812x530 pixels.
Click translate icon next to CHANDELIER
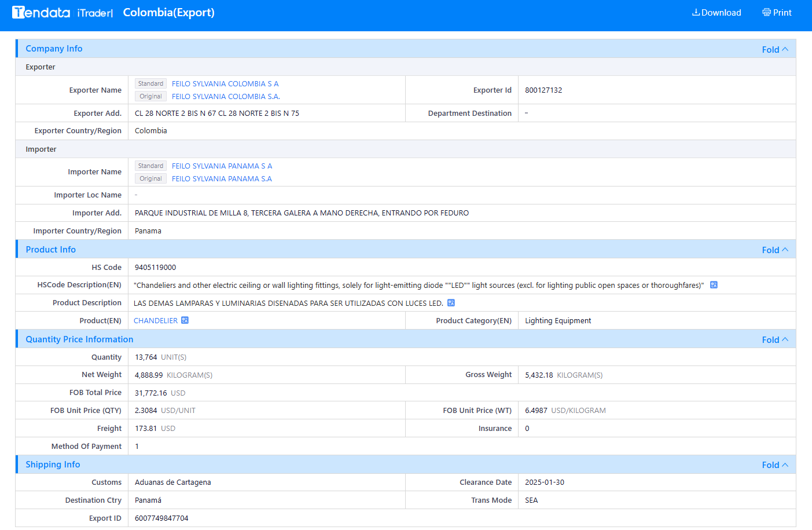point(185,320)
